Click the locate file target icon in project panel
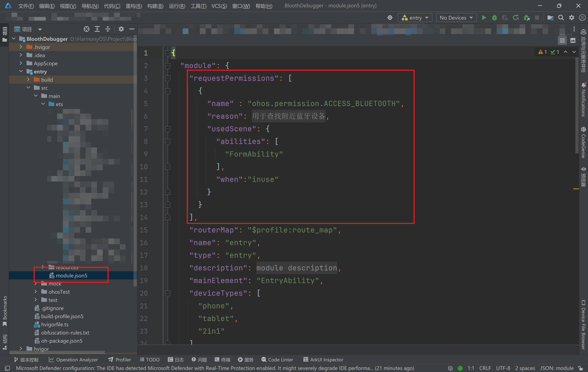Viewport: 588px width, 372px height. [86, 29]
